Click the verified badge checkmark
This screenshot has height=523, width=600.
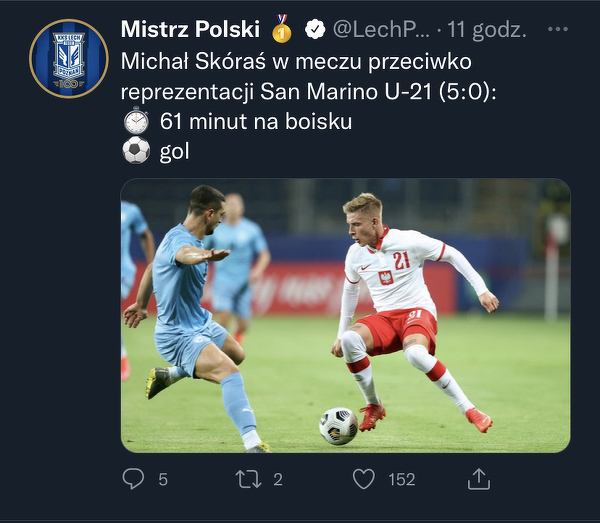(x=312, y=30)
